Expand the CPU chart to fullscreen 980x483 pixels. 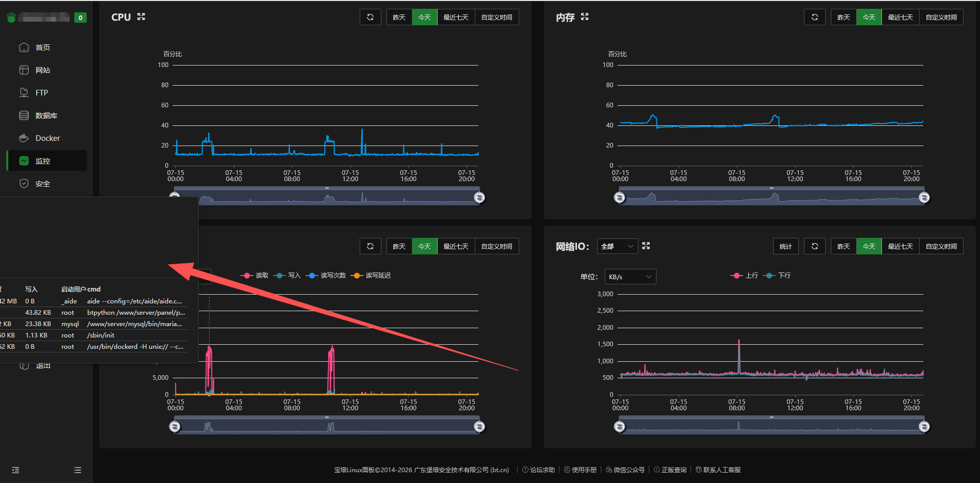(x=141, y=17)
